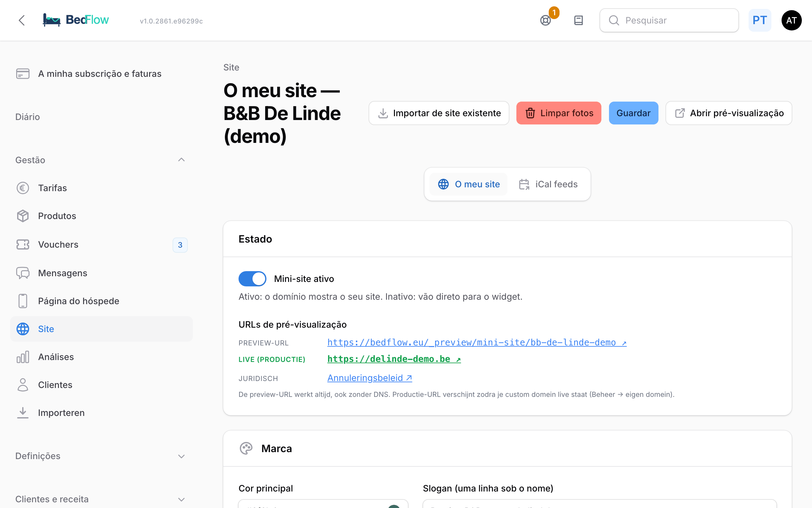Open the AT user avatar menu
Screen dimensions: 812x508
pos(791,21)
